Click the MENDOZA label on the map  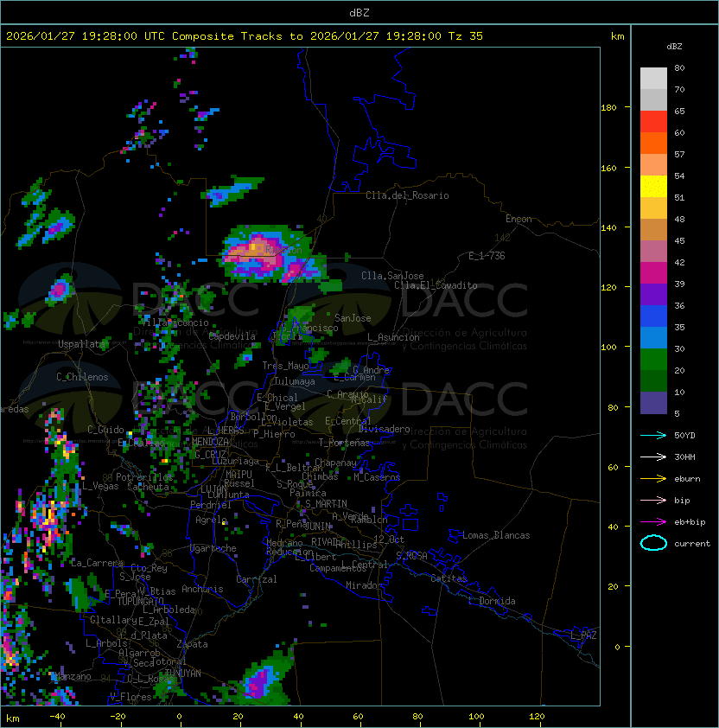pyautogui.click(x=210, y=442)
